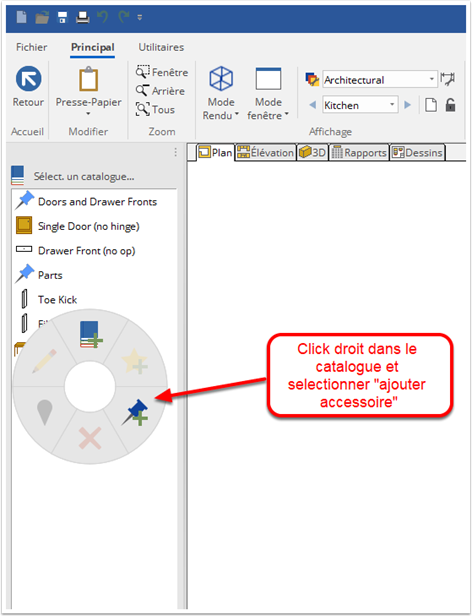
Task: Click the gray pin icon in radial menu
Action: pyautogui.click(x=44, y=412)
